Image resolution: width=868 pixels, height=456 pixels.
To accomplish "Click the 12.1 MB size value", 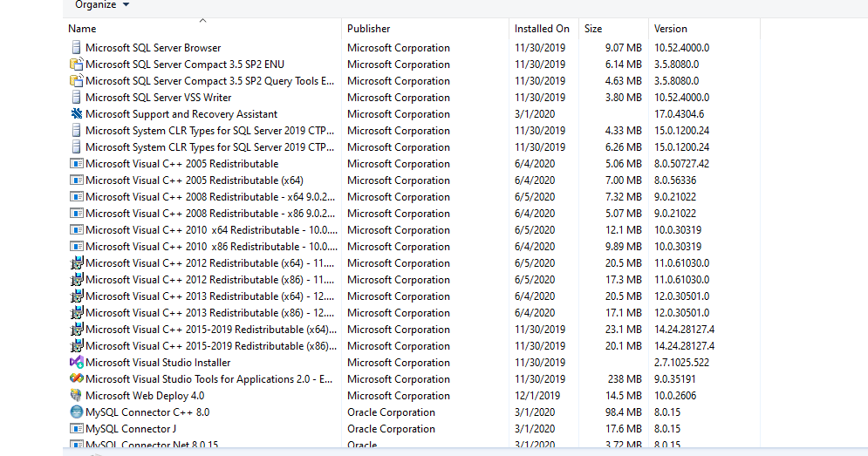I will tap(624, 231).
